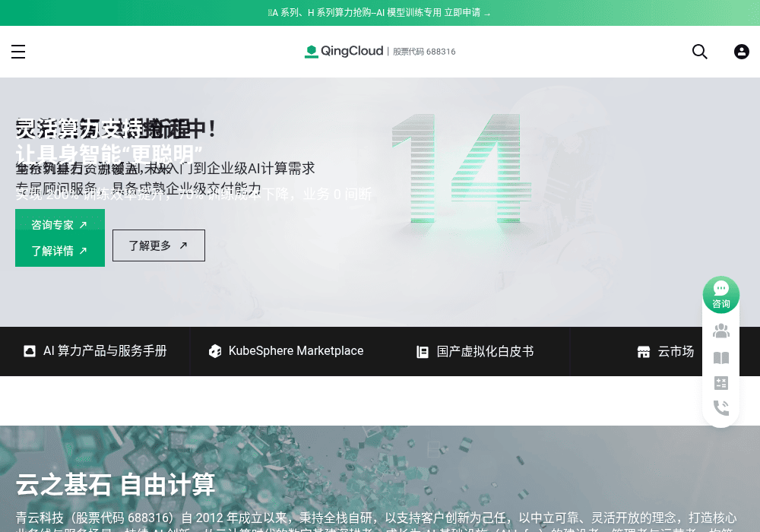Click the 国产虚拟化白皮书 document icon
The width and height of the screenshot is (760, 532).
tap(422, 352)
